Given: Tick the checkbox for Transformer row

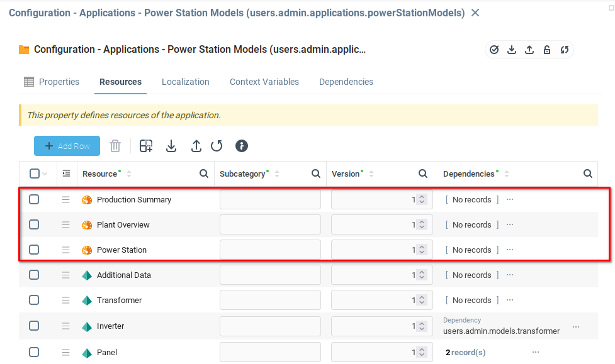Looking at the screenshot, I should tap(34, 300).
